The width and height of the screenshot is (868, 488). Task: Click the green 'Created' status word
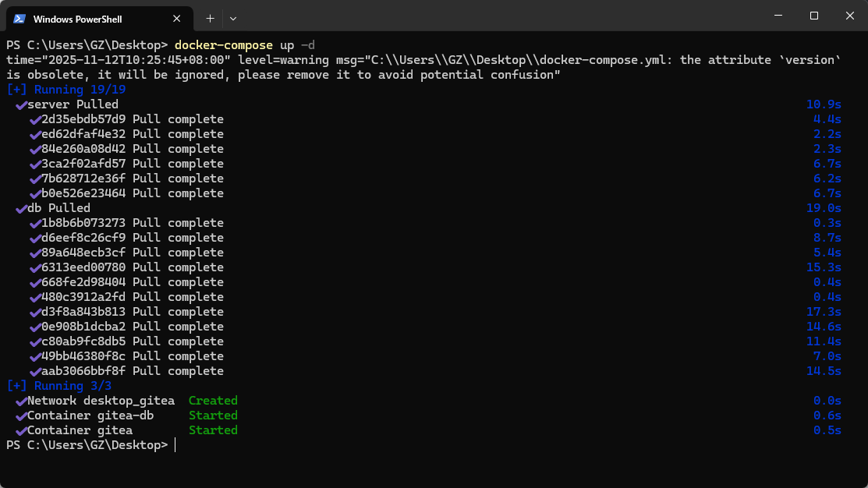(213, 401)
